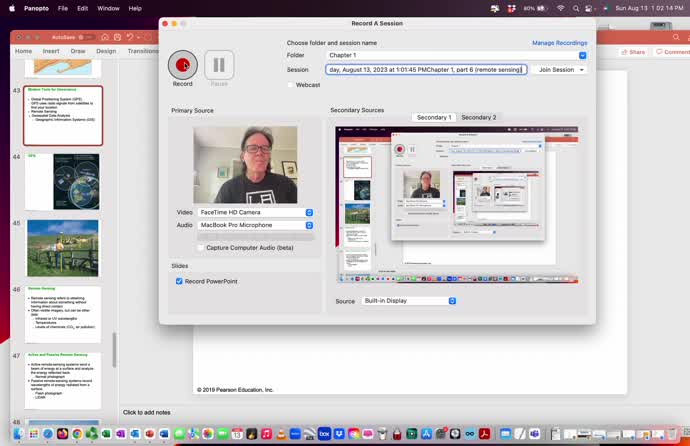
Task: Toggle Capture Computer Audio (beta) checkbox
Action: (201, 247)
